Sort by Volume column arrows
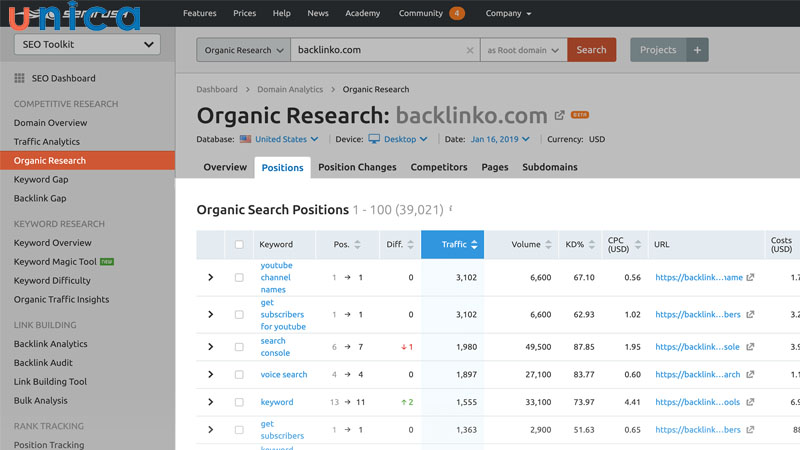The width and height of the screenshot is (800, 450). pyautogui.click(x=548, y=244)
